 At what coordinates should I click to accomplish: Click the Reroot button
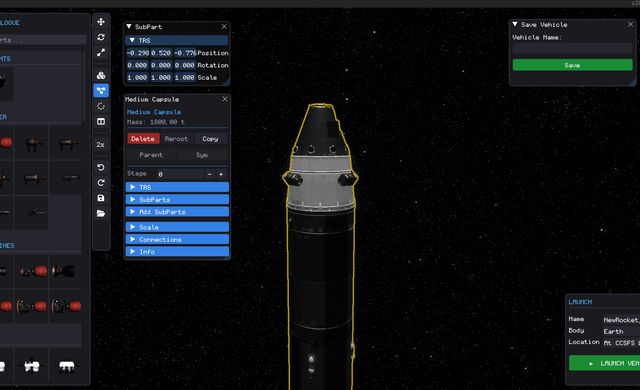point(176,139)
